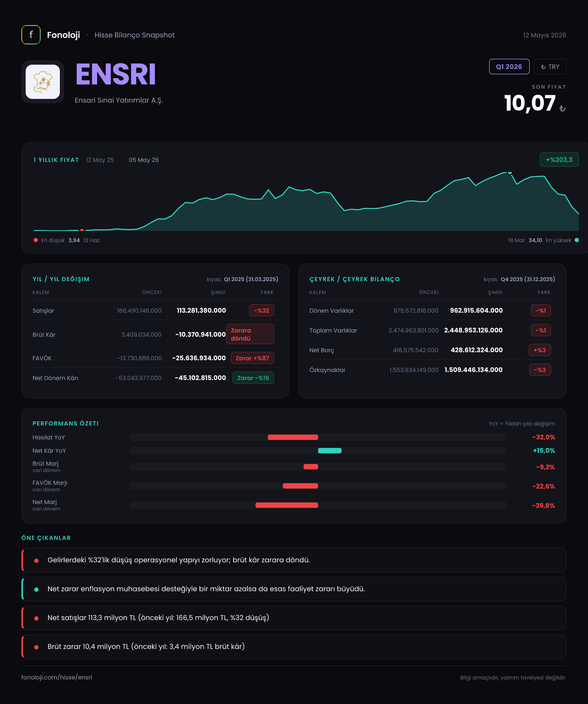Click the 166.490.146.000 previous sales value

(139, 311)
